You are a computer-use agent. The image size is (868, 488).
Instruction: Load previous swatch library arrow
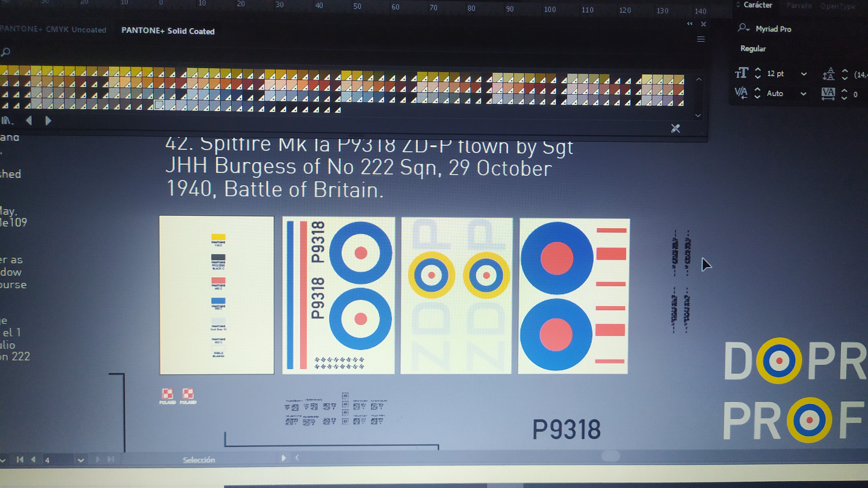pyautogui.click(x=29, y=121)
